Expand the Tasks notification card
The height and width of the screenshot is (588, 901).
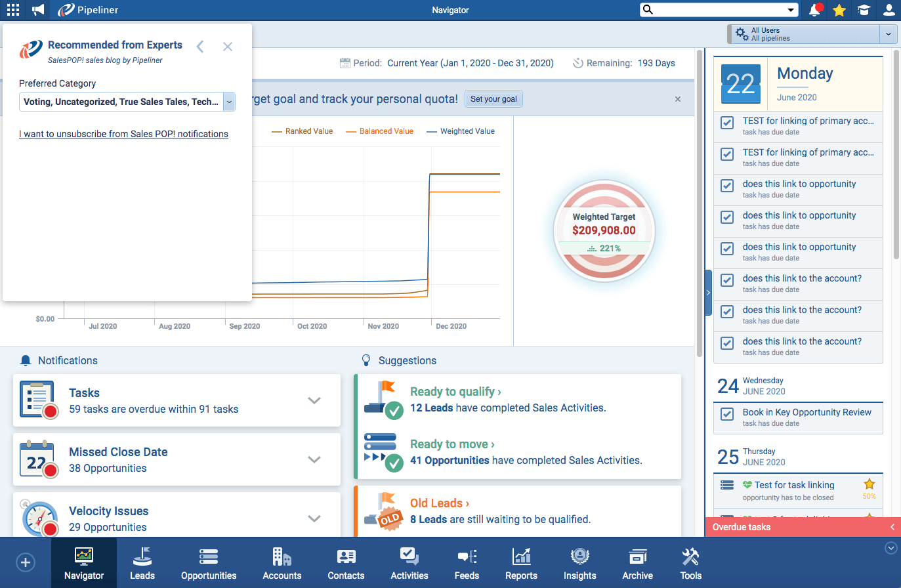pyautogui.click(x=314, y=400)
